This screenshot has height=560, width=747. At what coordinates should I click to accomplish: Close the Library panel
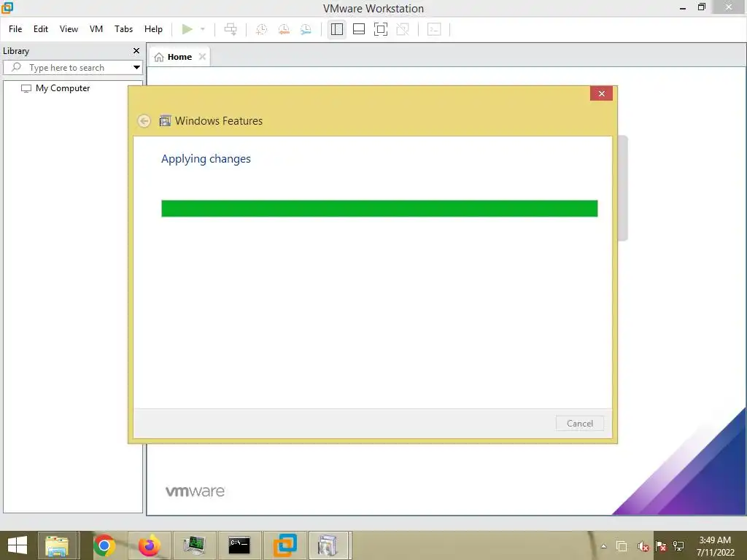136,50
